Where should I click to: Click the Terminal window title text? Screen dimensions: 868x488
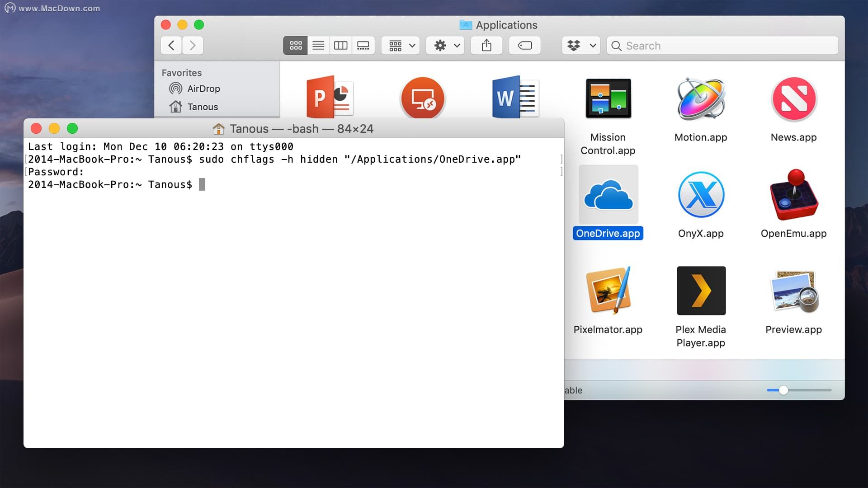pyautogui.click(x=302, y=129)
